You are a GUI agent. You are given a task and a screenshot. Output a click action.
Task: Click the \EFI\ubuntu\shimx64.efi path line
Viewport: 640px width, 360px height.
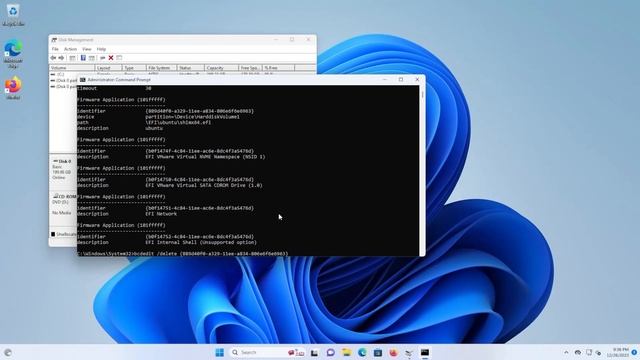click(x=144, y=122)
